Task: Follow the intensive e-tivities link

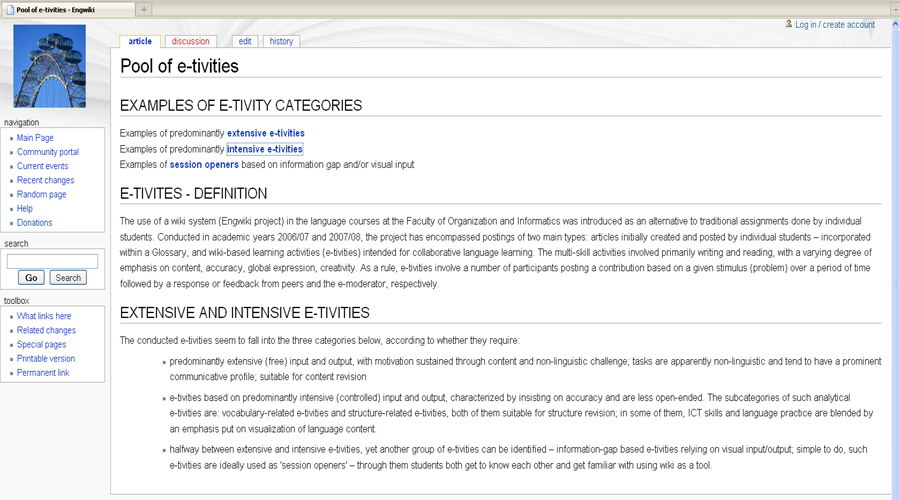Action: coord(265,149)
